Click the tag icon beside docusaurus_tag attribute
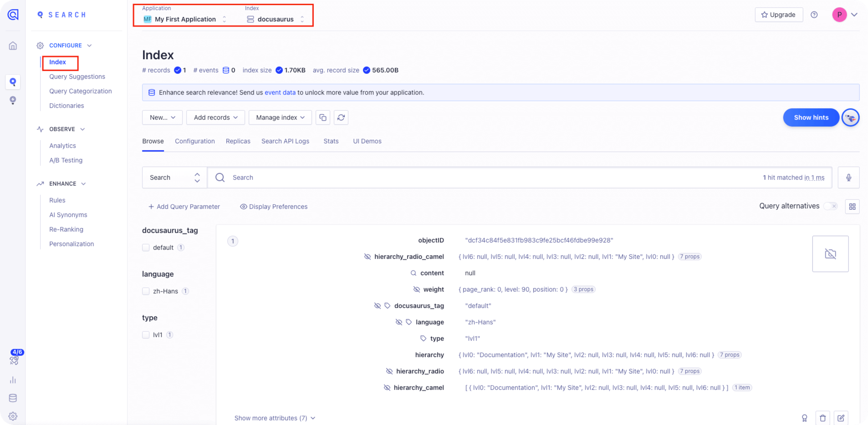The height and width of the screenshot is (425, 868). click(388, 306)
